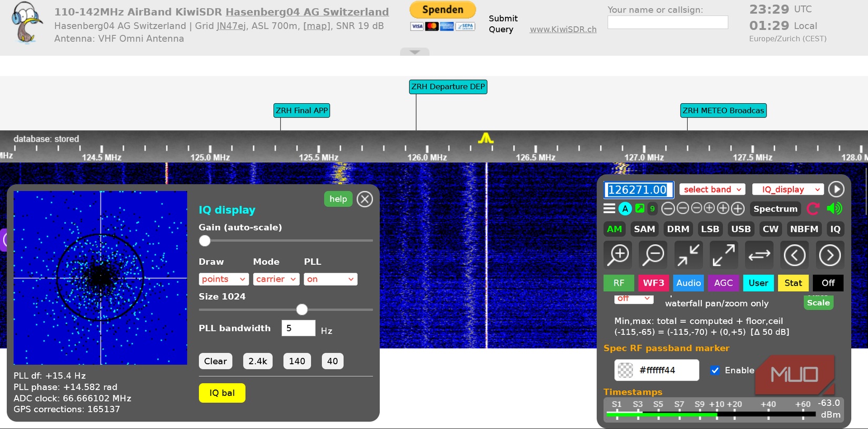Click the medium minus frequency step icon
This screenshot has width=868, height=429.
click(683, 208)
